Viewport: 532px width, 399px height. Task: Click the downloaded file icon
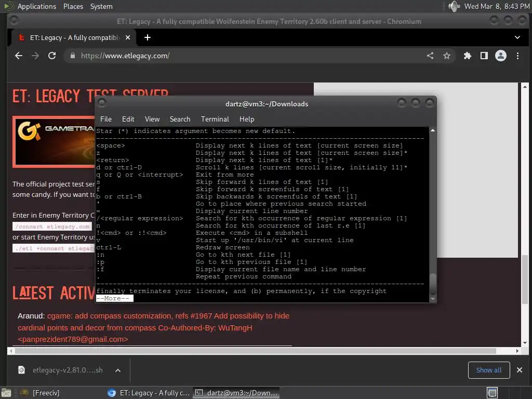[21, 370]
